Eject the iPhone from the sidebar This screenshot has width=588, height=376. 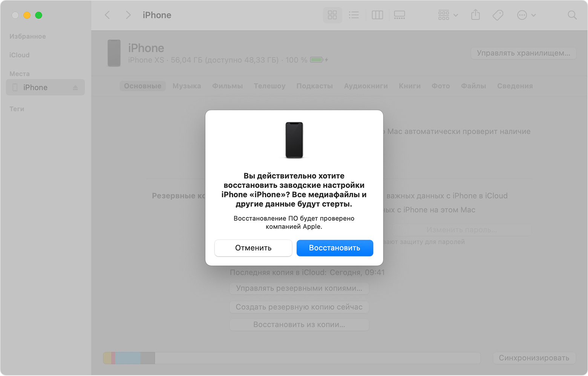pyautogui.click(x=75, y=87)
